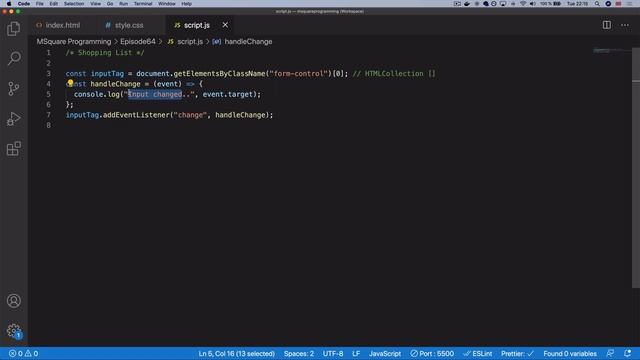Change end of line sequence LF

356,353
